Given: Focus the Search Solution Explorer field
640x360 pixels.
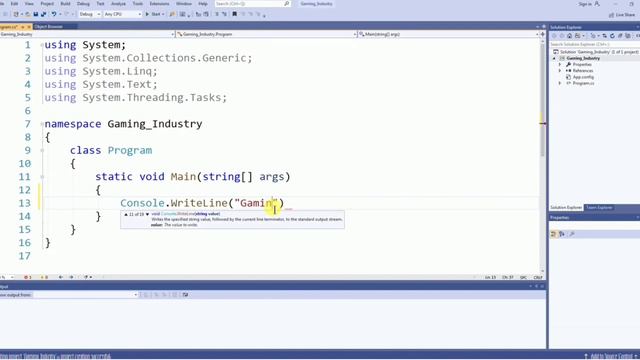Looking at the screenshot, I should 593,44.
